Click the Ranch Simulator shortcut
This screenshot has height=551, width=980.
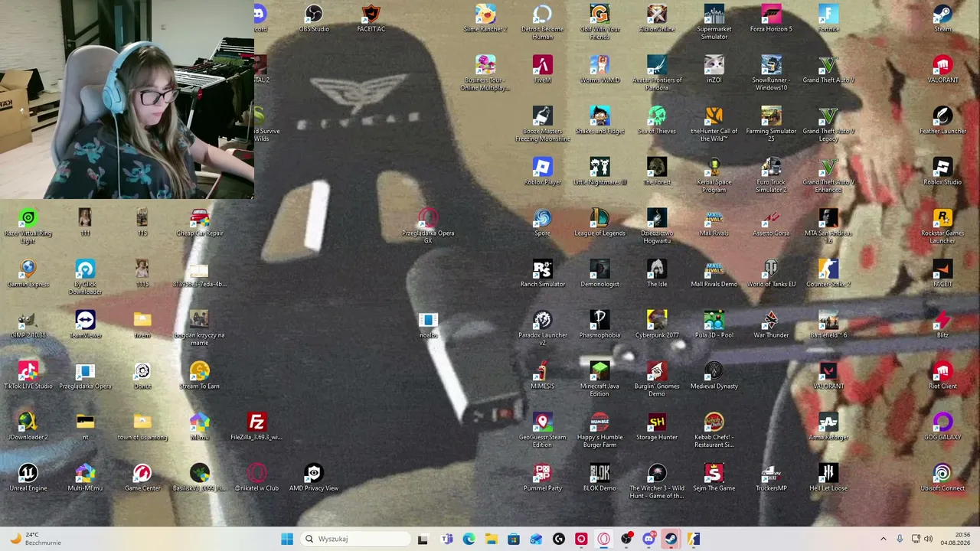[x=542, y=273]
